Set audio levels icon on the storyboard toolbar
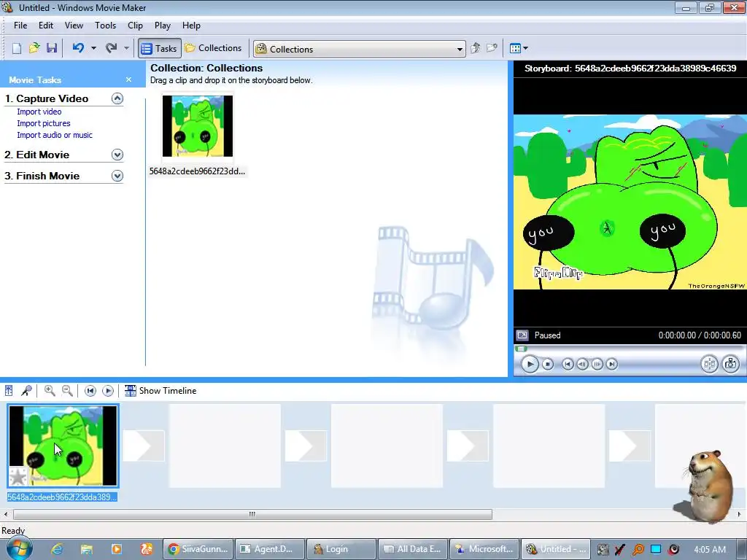 point(9,391)
